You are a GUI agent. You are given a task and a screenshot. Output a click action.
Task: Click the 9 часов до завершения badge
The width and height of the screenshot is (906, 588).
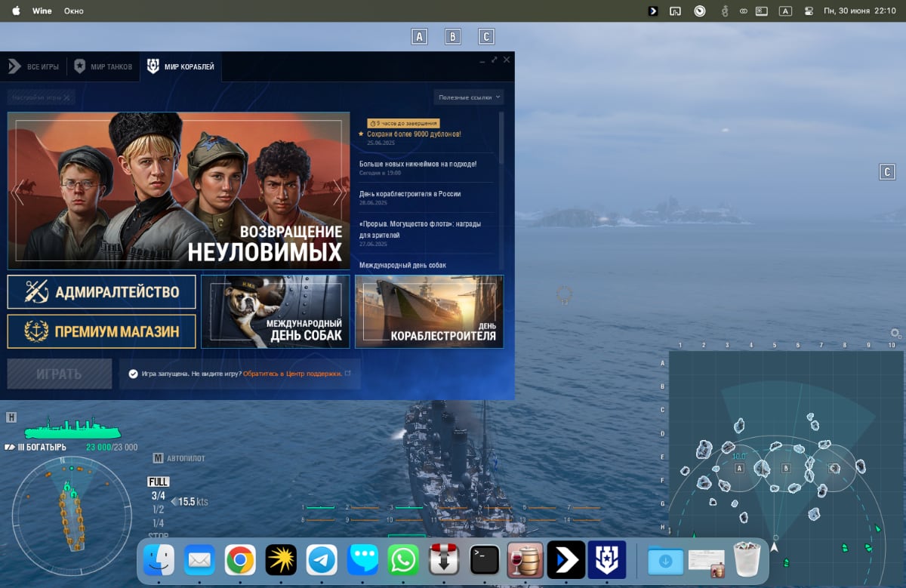(x=403, y=123)
